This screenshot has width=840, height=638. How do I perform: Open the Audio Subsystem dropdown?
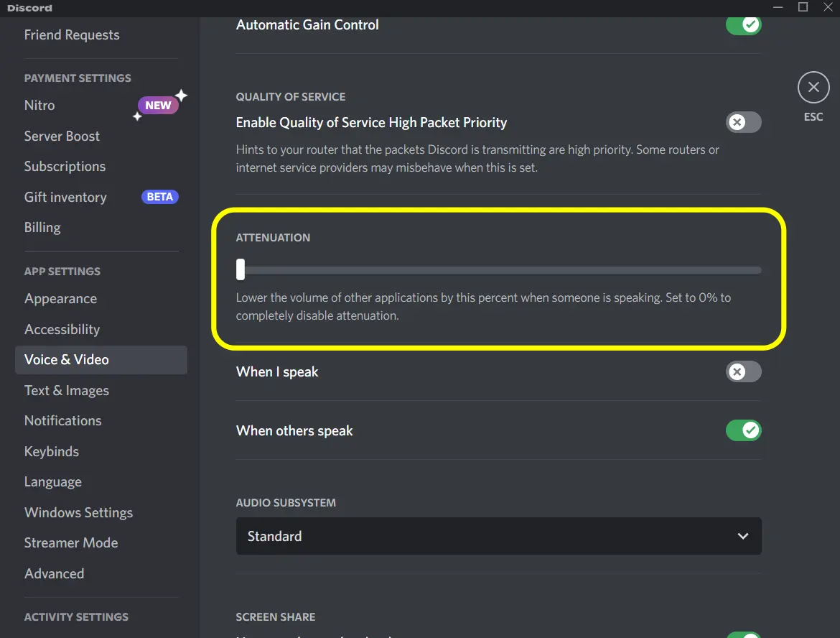click(498, 536)
